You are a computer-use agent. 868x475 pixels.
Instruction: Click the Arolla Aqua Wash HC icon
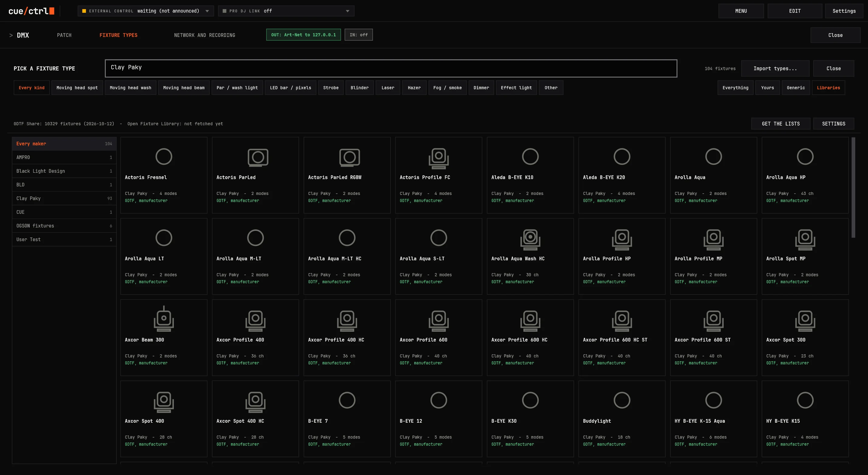(x=530, y=240)
